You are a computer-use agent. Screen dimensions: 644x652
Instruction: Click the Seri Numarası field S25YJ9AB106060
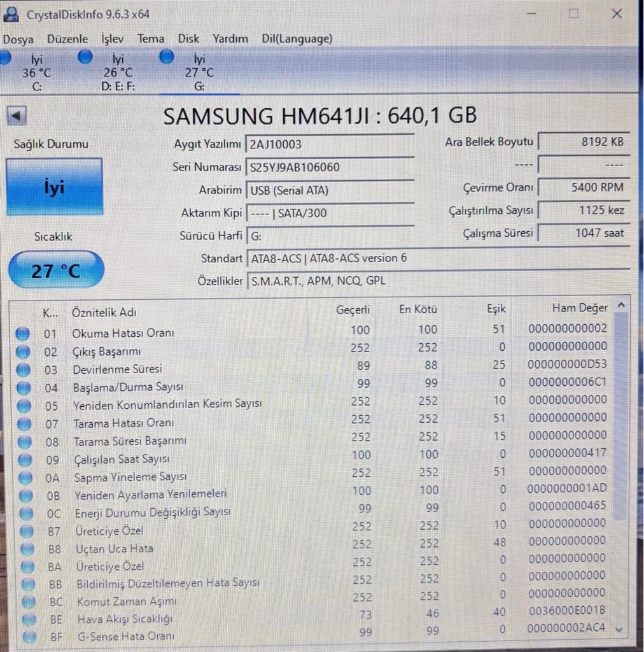(330, 167)
